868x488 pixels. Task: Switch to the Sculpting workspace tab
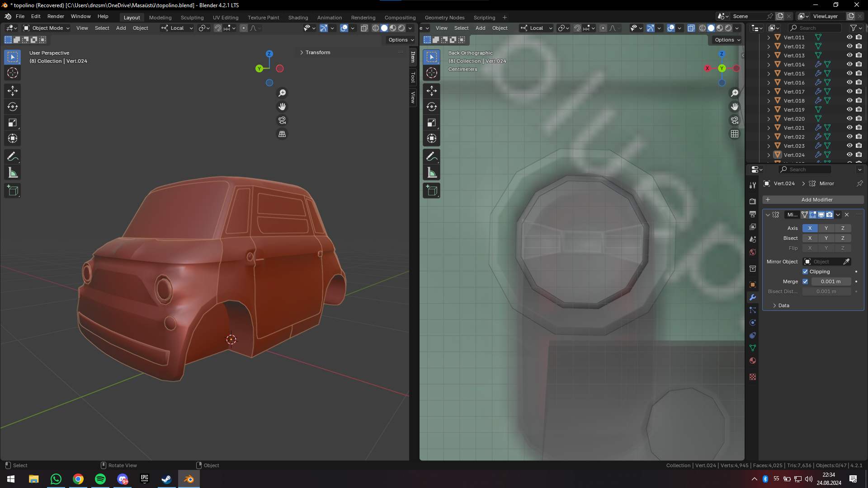point(192,18)
